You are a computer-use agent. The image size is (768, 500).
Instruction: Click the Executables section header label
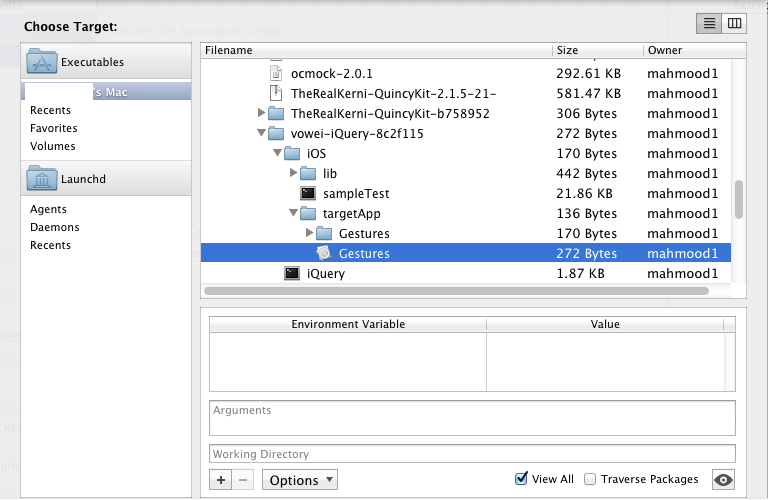tap(93, 62)
